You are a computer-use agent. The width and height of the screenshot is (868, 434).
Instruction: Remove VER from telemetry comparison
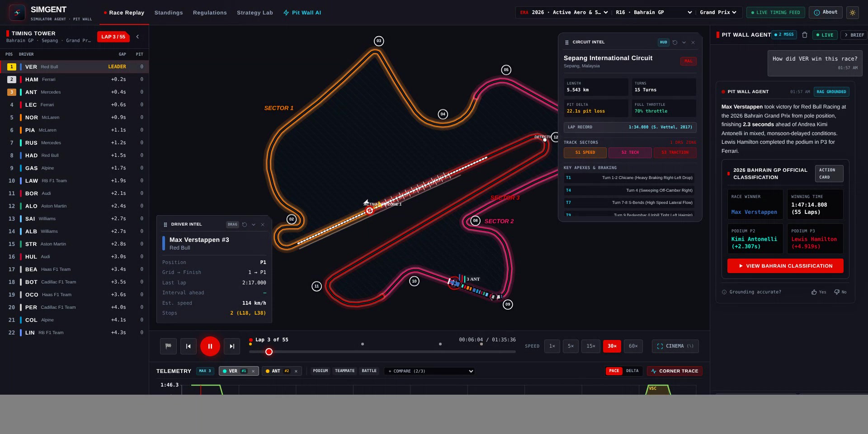click(253, 371)
